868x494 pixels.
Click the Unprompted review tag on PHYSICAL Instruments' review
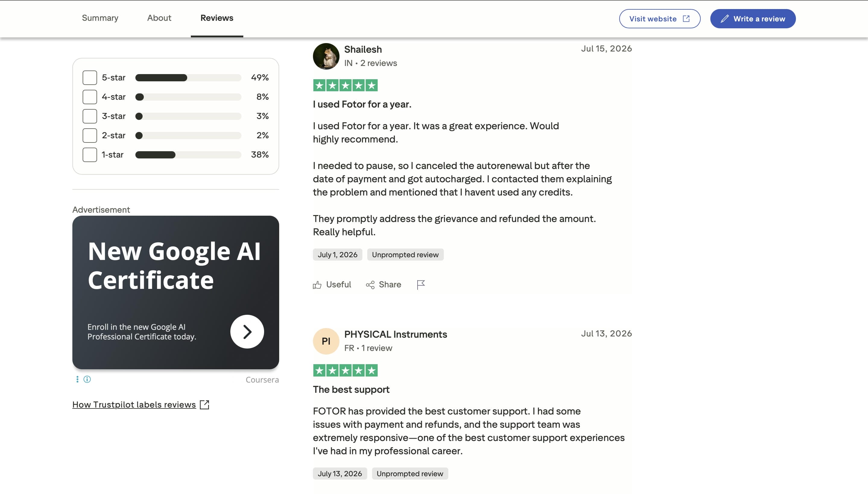coord(410,474)
